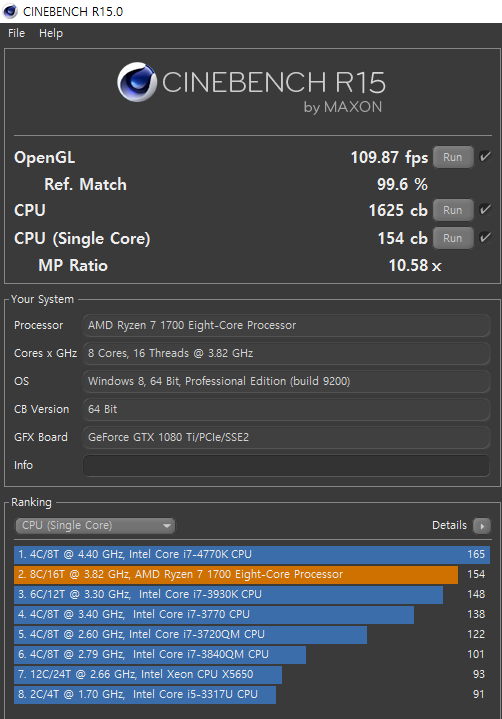Toggle the OpenGL test checkbox
Viewport: 502px width, 719px height.
(485, 157)
